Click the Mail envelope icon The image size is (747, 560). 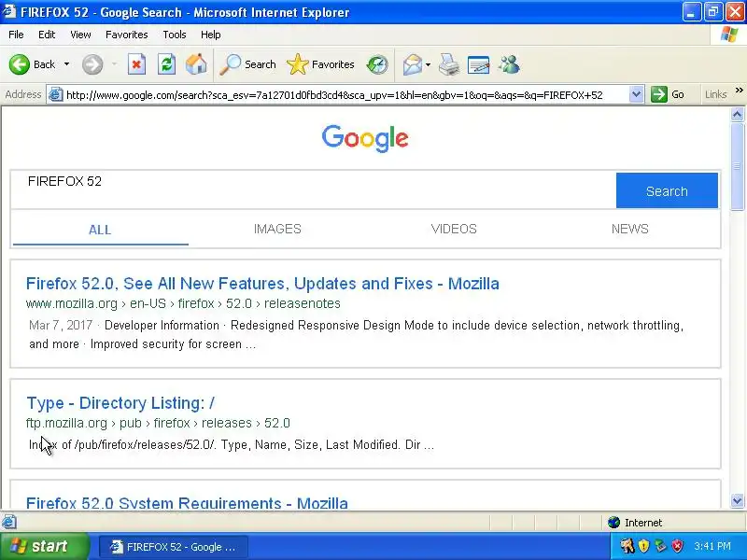point(412,64)
